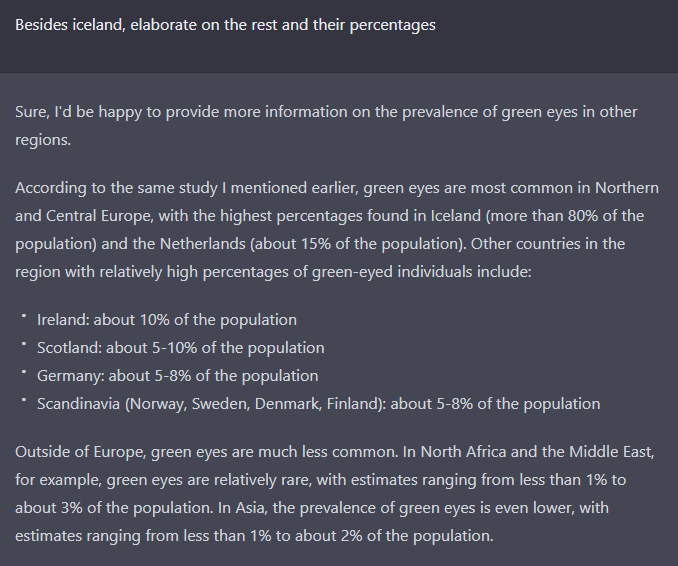Viewport: 678px width, 566px height.
Task: Click the Scotland 5-10% bullet item
Action: 181,348
